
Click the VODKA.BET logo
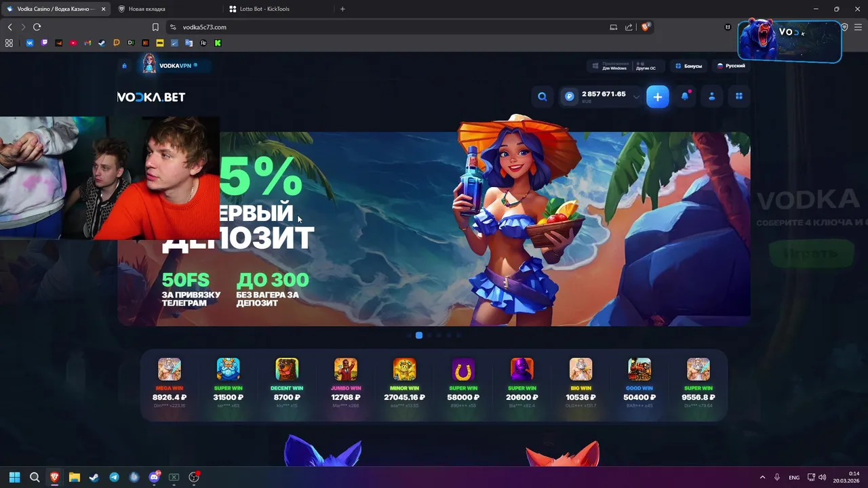151,97
